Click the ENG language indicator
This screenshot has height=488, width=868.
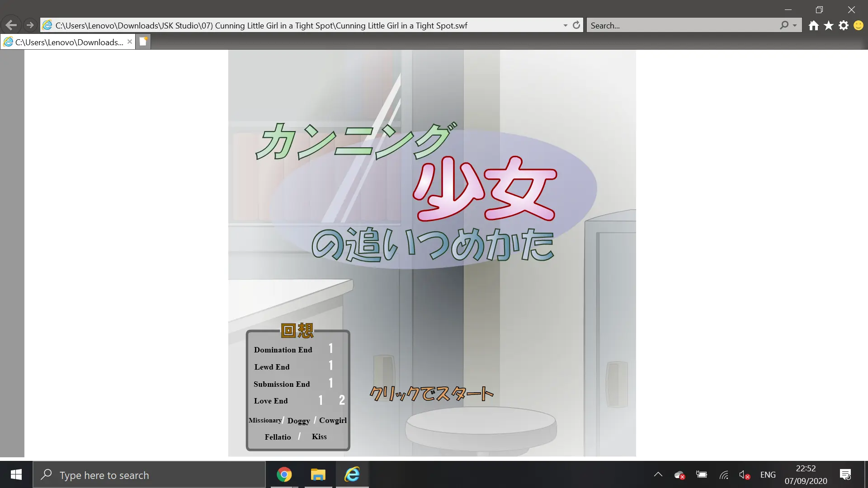[768, 475]
